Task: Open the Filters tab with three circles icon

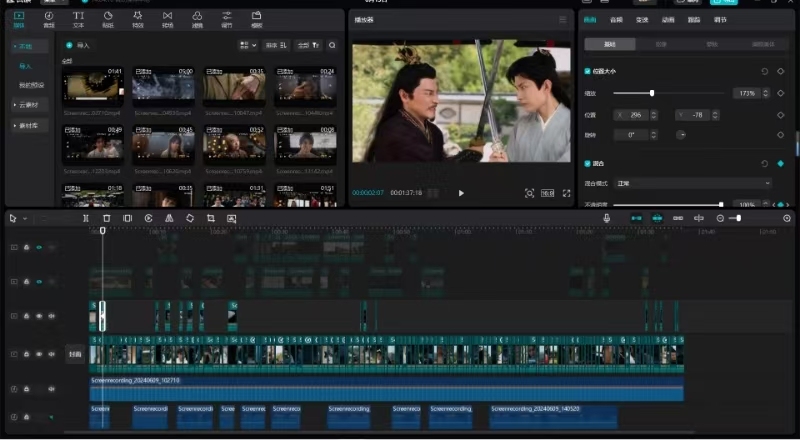Action: (197, 19)
